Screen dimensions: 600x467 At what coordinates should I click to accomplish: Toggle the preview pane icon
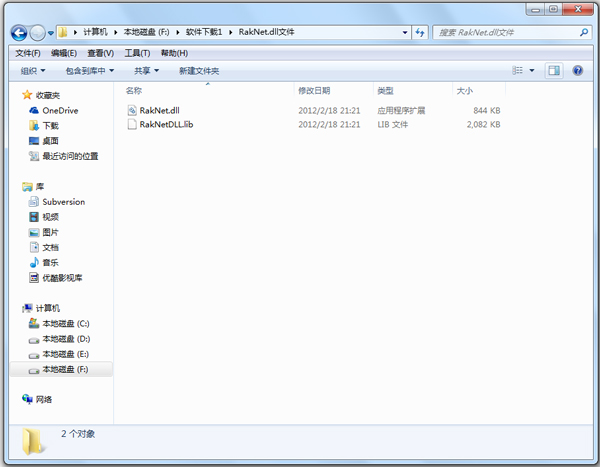pyautogui.click(x=553, y=71)
